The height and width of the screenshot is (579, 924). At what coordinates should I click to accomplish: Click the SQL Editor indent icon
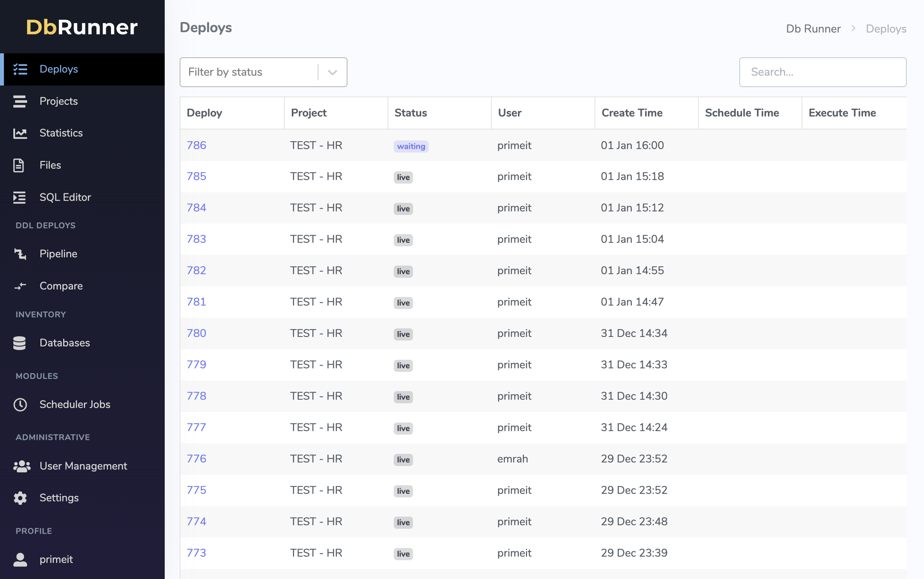pyautogui.click(x=19, y=197)
